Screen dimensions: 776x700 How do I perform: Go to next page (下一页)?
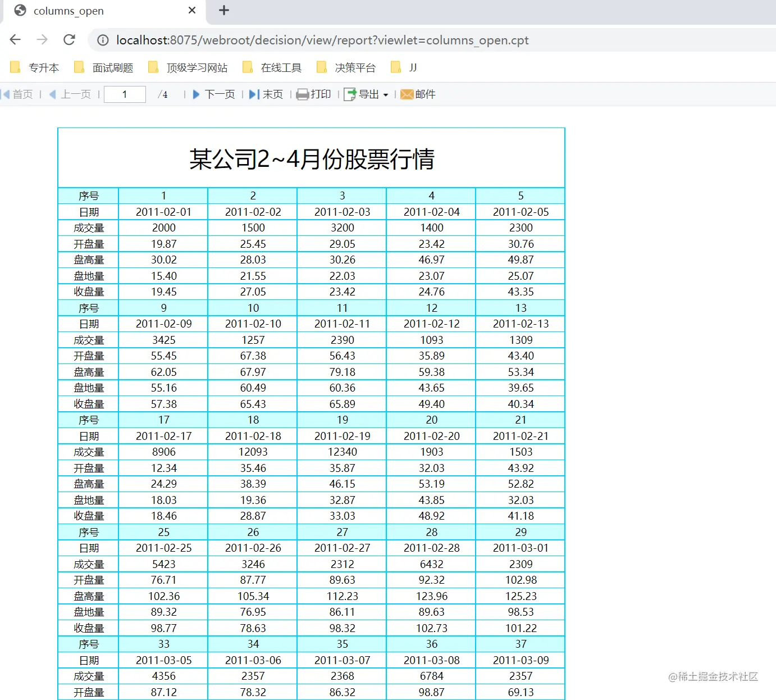coord(213,94)
